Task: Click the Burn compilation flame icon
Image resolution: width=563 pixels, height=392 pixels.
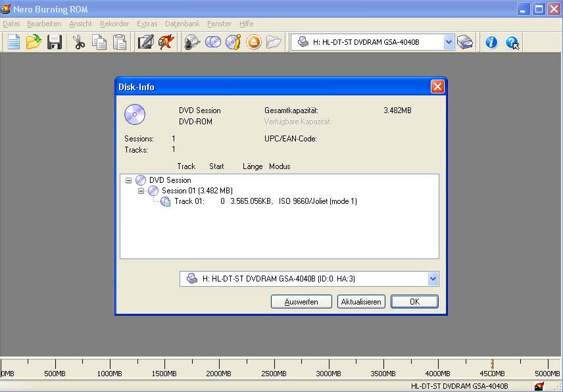Action: tap(166, 42)
